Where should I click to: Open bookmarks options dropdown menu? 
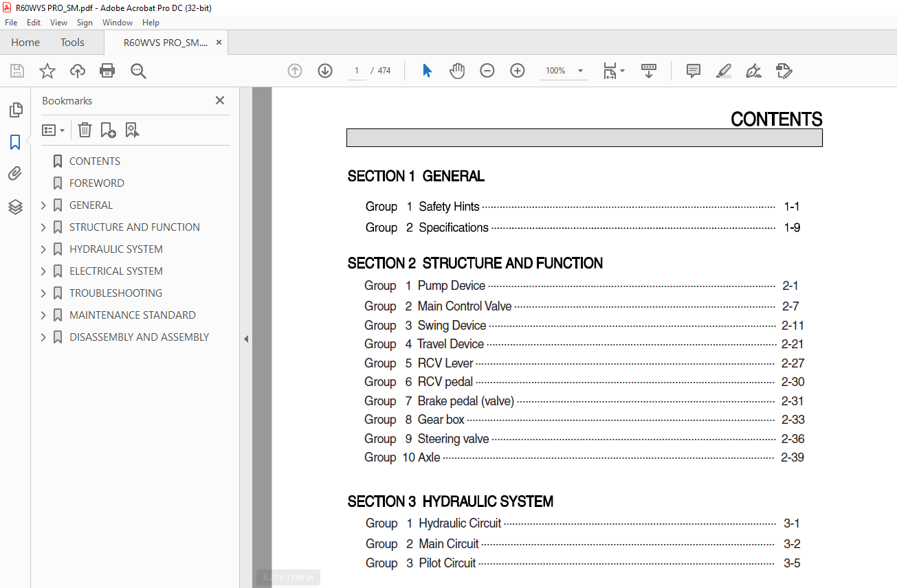pyautogui.click(x=53, y=130)
